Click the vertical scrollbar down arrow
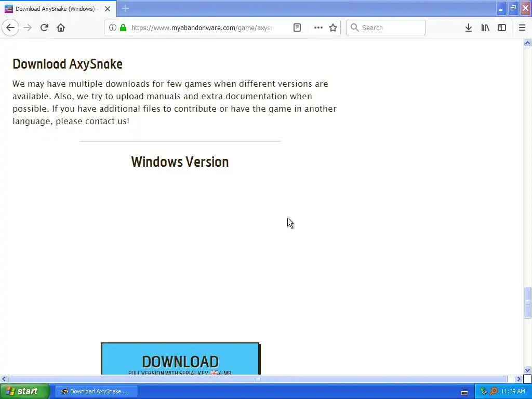The height and width of the screenshot is (399, 532). (527, 370)
